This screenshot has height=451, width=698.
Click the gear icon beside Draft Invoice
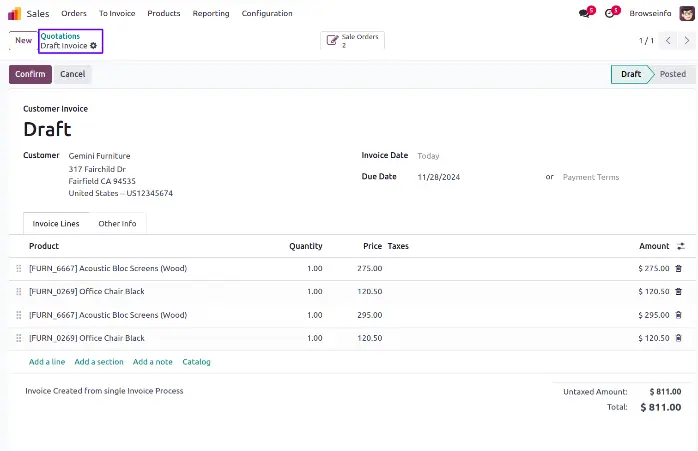point(94,46)
